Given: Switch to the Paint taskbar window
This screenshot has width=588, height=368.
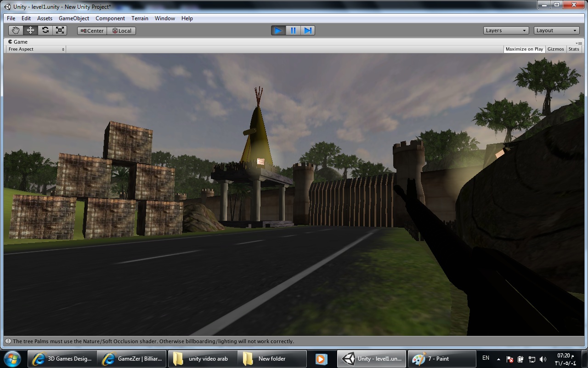Looking at the screenshot, I should (x=441, y=359).
